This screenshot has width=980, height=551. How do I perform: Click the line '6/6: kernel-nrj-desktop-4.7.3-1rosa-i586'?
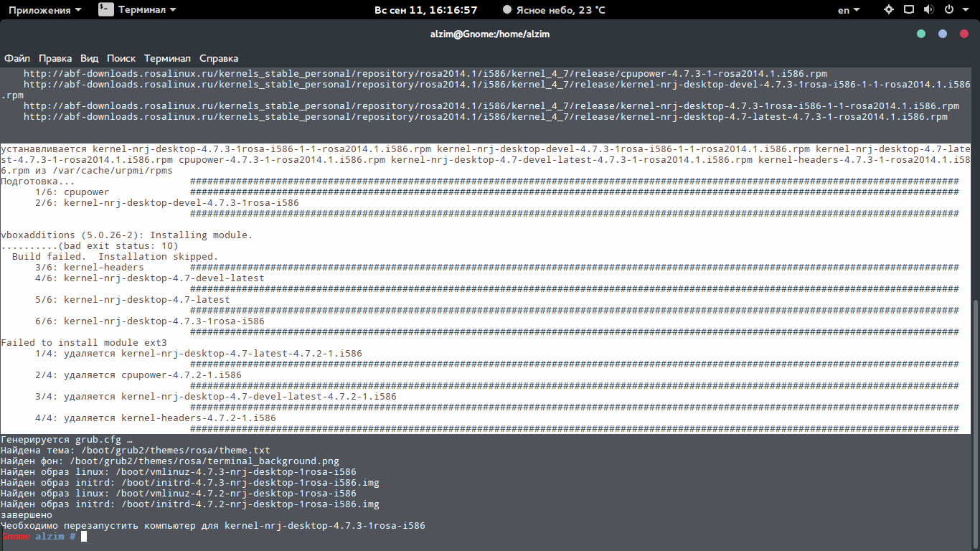150,321
